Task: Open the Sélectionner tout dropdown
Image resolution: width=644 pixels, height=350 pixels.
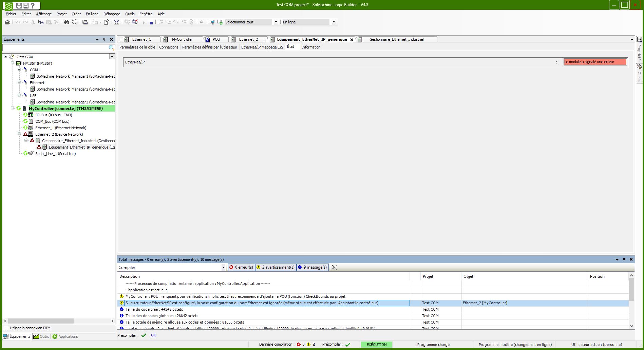Action: pos(276,22)
